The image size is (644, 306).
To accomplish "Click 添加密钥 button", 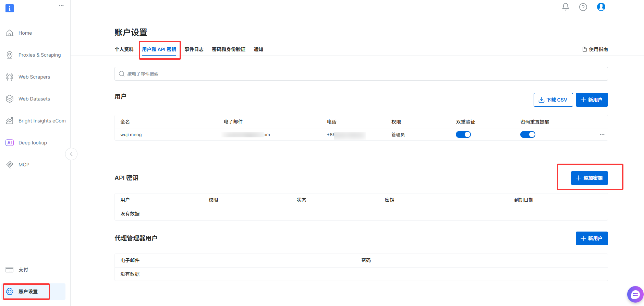I will (590, 178).
